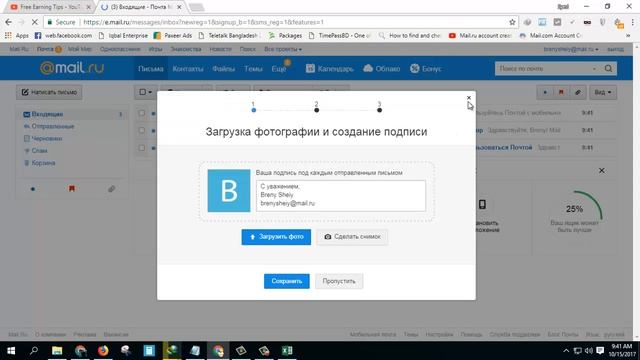Click the 25% profile progress circle
This screenshot has width=640, height=360.
(x=574, y=209)
